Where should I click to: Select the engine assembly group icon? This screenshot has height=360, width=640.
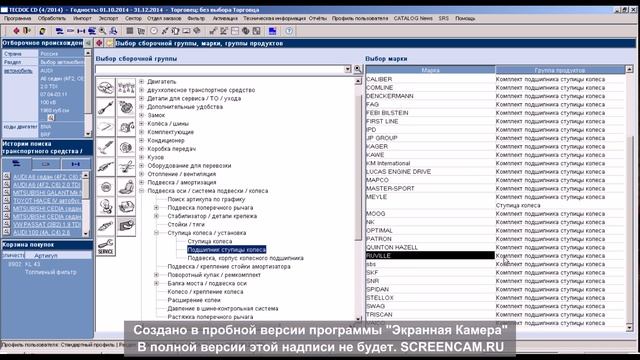coord(126,87)
